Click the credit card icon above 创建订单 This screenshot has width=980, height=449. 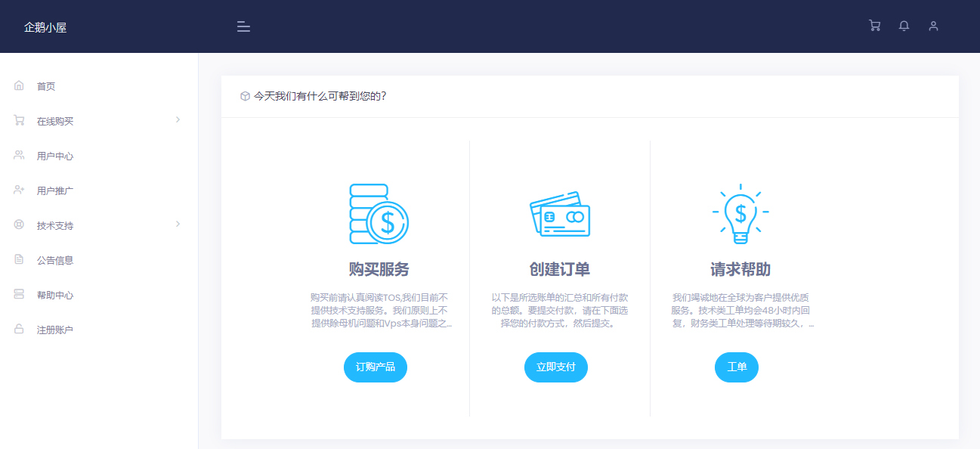(559, 213)
